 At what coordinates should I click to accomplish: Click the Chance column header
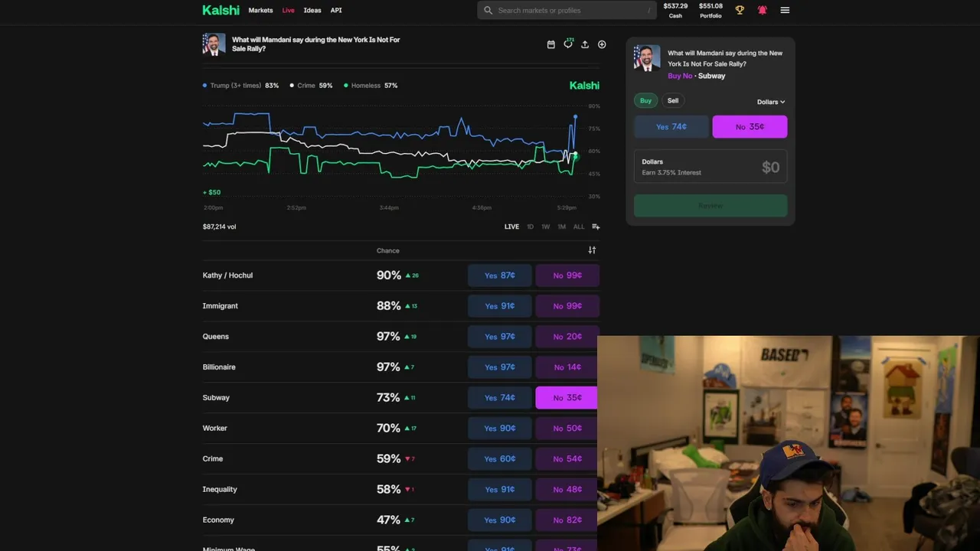[388, 251]
